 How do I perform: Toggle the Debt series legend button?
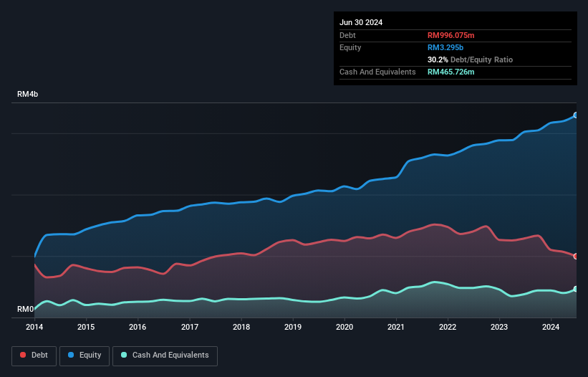point(34,355)
